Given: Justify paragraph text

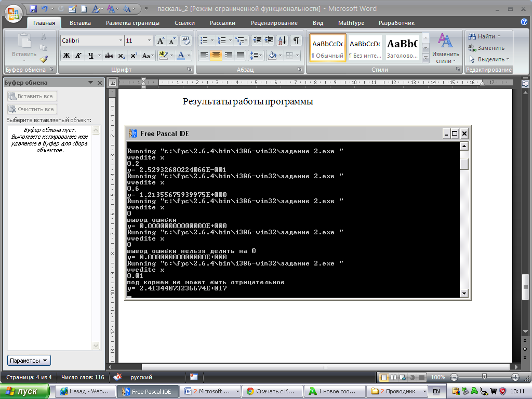Looking at the screenshot, I should 241,56.
